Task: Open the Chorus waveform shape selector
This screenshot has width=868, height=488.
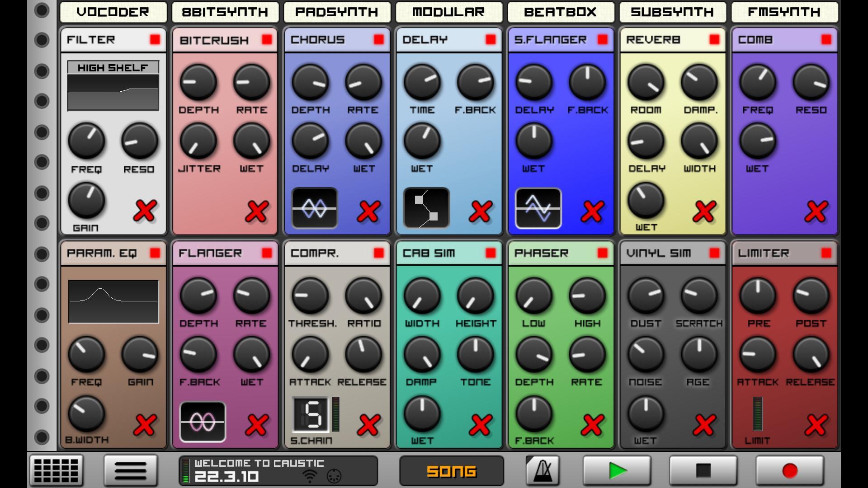Action: (x=314, y=208)
